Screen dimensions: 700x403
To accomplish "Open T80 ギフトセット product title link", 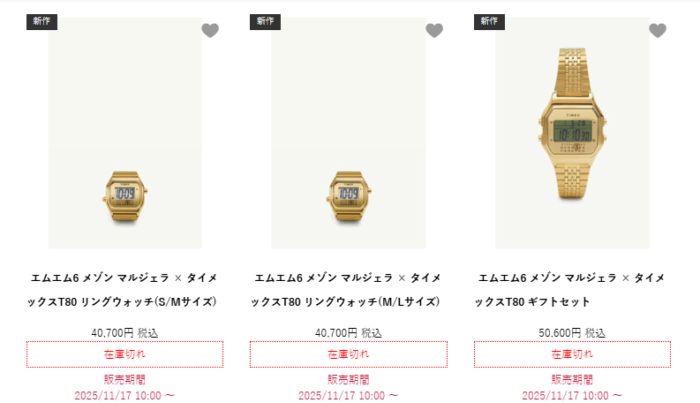I will pyautogui.click(x=571, y=290).
